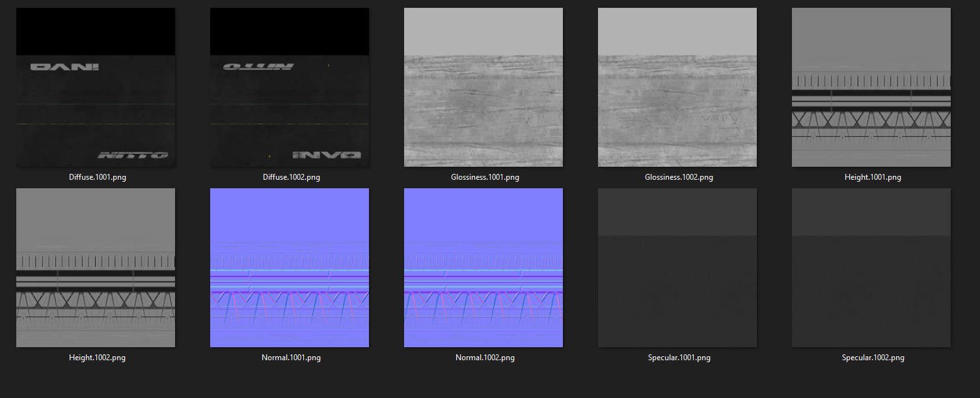Select the Height.1002.png thumbnail preview
The image size is (980, 398).
(96, 268)
